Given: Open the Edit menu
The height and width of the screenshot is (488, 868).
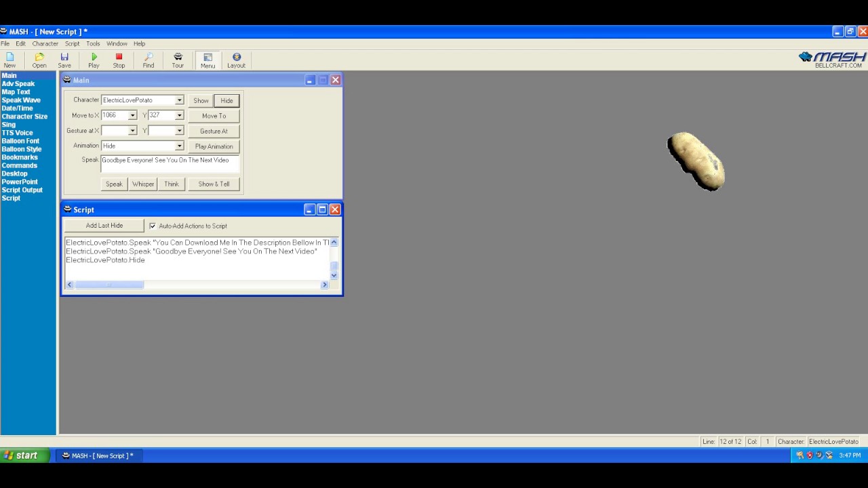Looking at the screenshot, I should [x=21, y=43].
